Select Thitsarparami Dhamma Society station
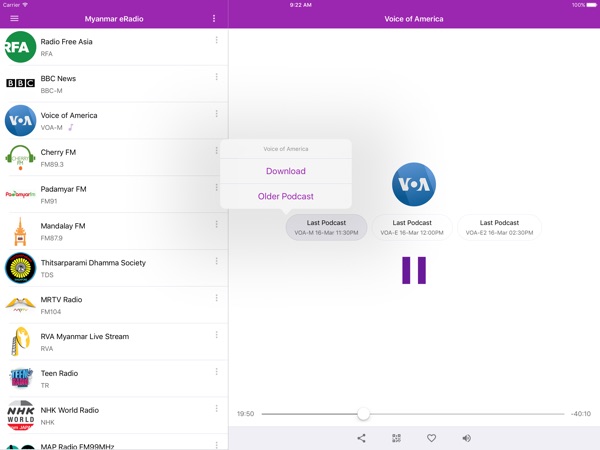The width and height of the screenshot is (600, 450). 114,268
